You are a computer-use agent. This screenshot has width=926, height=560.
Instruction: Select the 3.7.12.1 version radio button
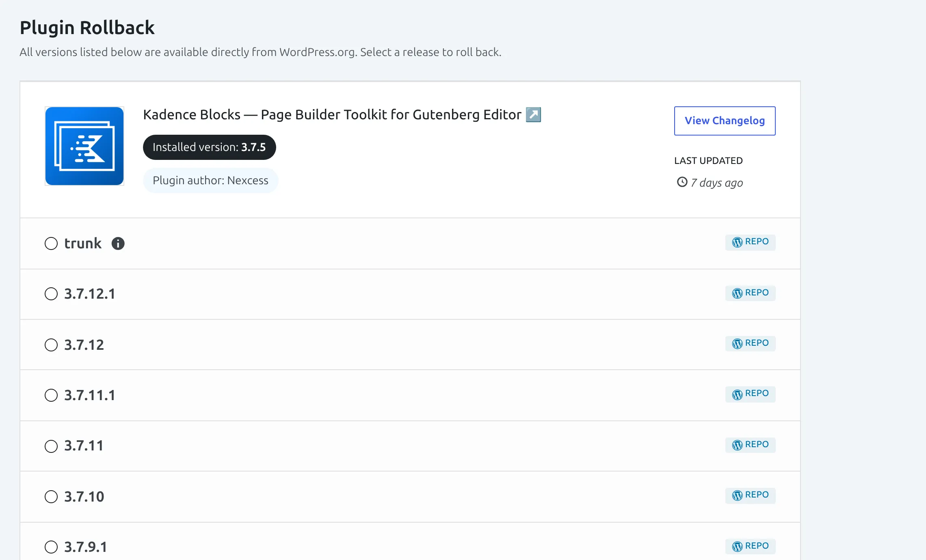[51, 294]
